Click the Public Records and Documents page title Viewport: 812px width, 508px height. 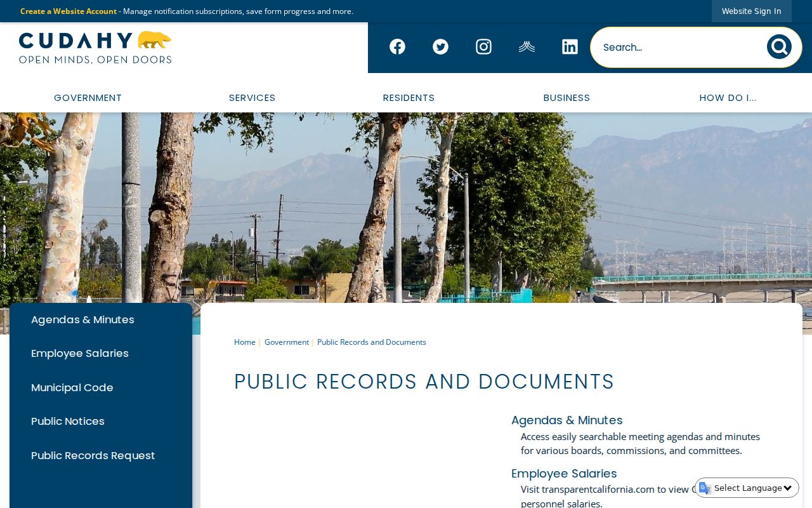424,382
